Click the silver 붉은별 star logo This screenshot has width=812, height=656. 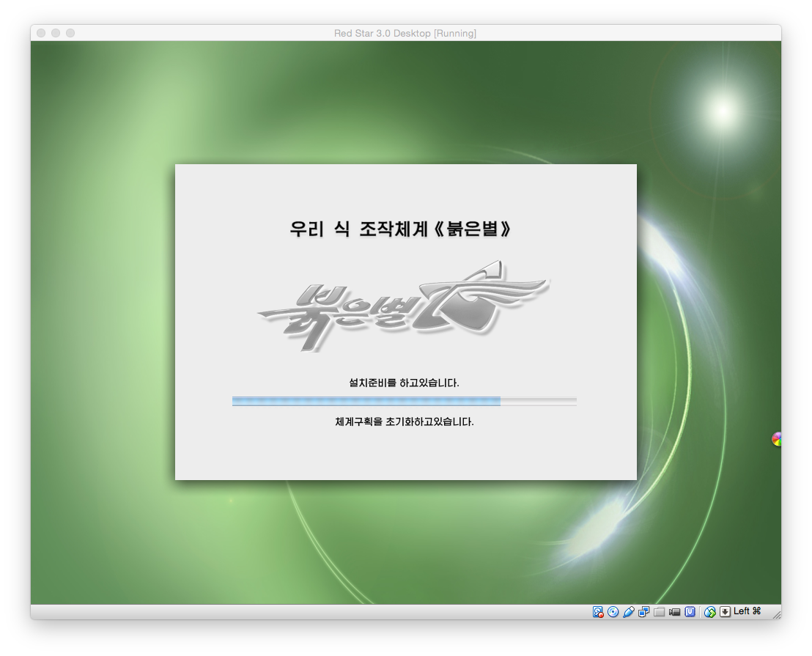coord(402,306)
